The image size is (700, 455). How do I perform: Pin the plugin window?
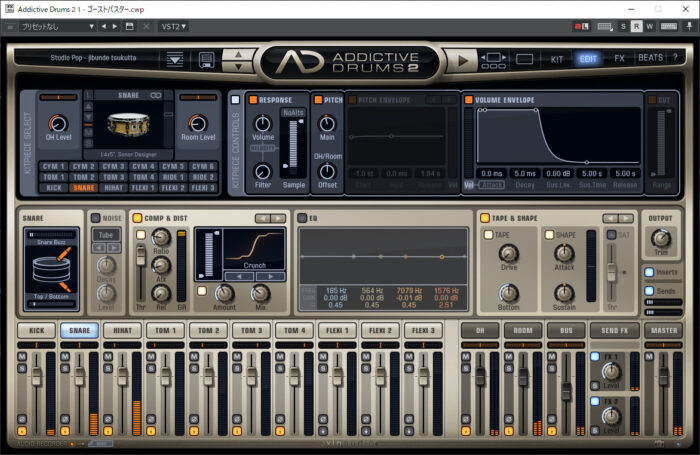click(x=690, y=26)
